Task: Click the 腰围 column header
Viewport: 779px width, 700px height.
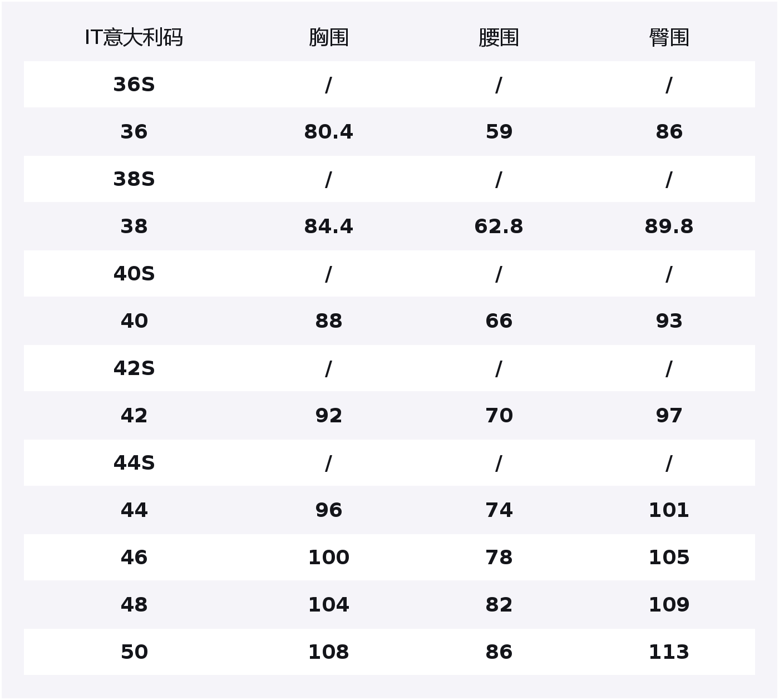Action: [499, 38]
